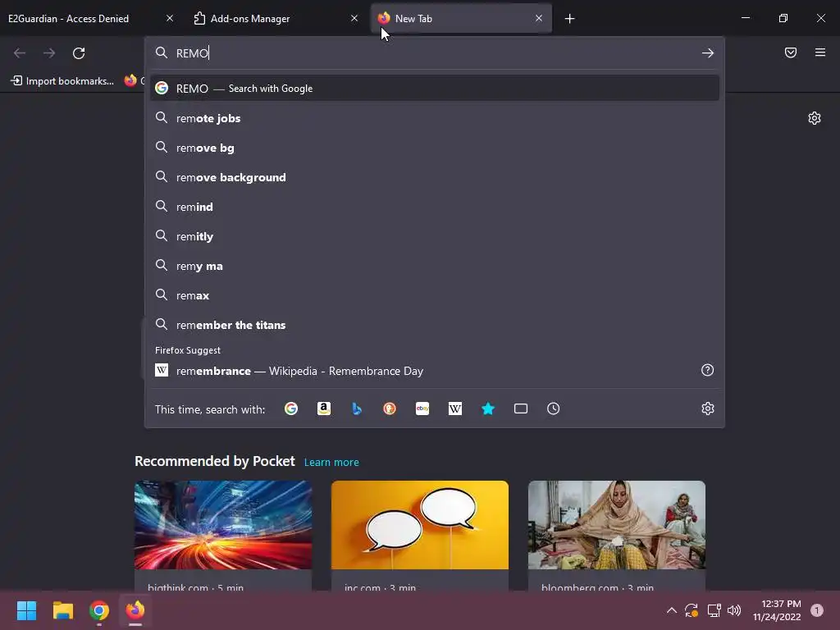Open Wikipedia Remembrance Day suggestion
The height and width of the screenshot is (630, 840).
click(x=435, y=371)
